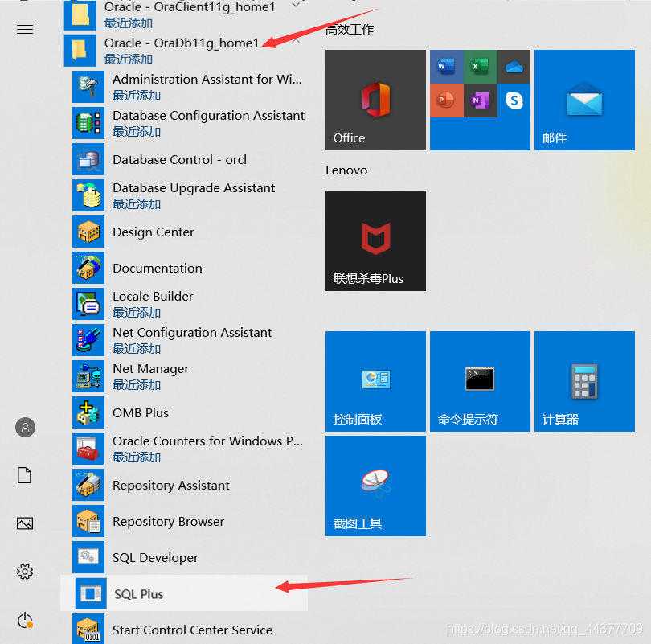Open the 命令提示符 tile

pyautogui.click(x=480, y=381)
